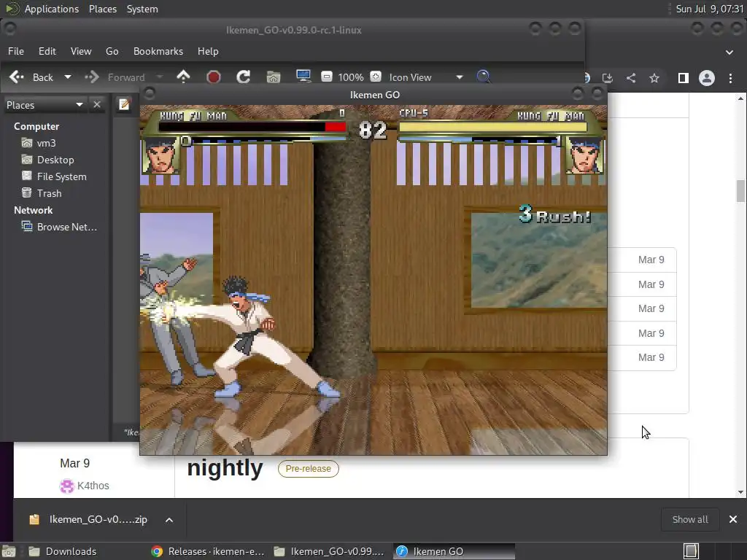
Task: Click the round timer showing 82
Action: [373, 130]
